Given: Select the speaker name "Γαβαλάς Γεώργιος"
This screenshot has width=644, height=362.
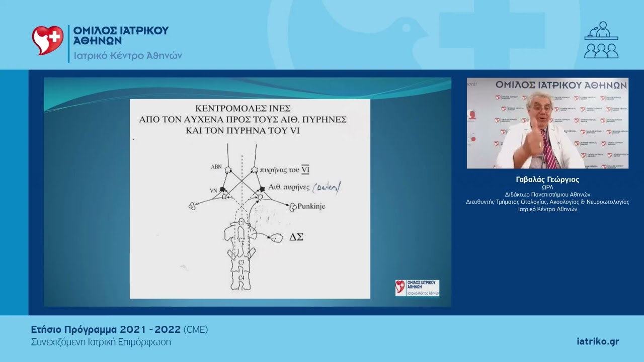Looking at the screenshot, I should [x=547, y=179].
